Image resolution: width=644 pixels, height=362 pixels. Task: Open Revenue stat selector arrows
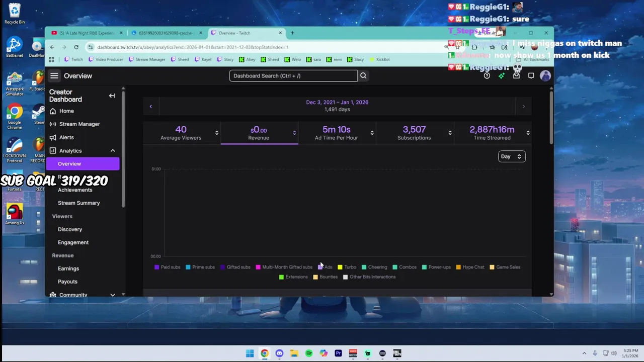(x=294, y=133)
